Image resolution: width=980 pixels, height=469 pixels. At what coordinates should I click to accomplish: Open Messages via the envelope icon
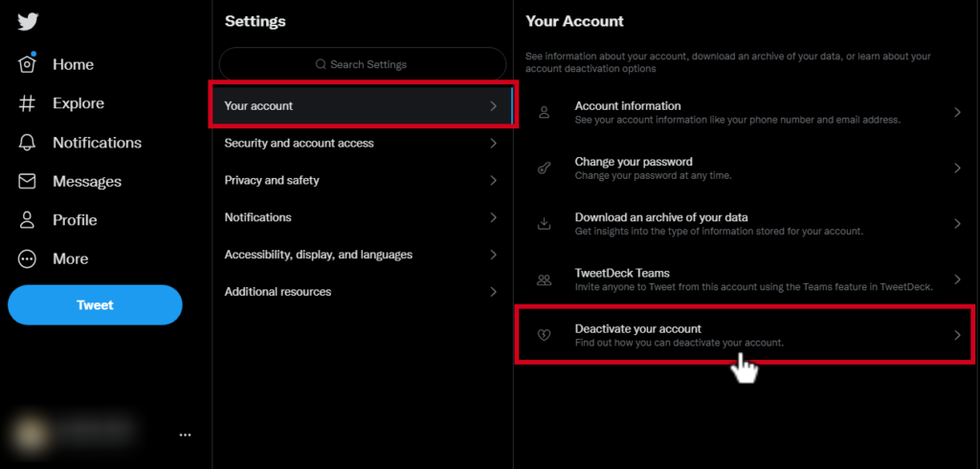coord(27,181)
